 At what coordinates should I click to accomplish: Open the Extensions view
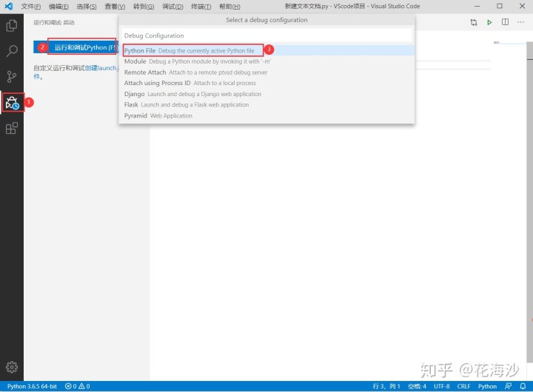[x=12, y=129]
